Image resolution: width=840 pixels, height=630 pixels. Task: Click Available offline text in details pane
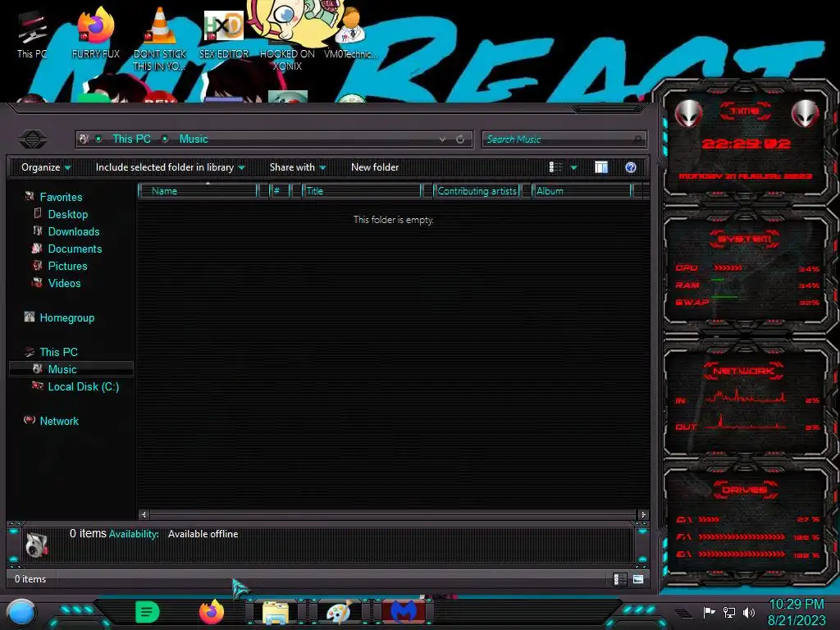click(203, 533)
